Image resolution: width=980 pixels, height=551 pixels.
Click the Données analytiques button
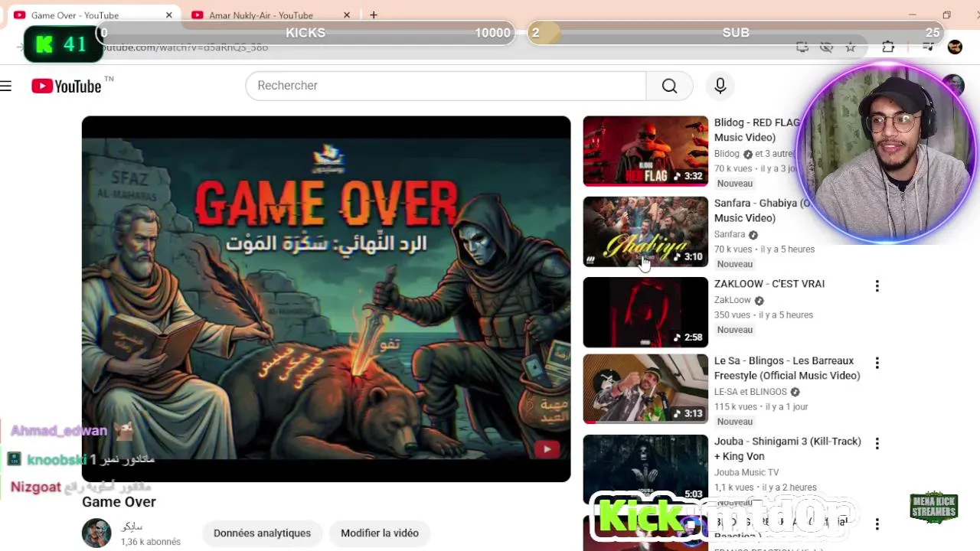[262, 533]
